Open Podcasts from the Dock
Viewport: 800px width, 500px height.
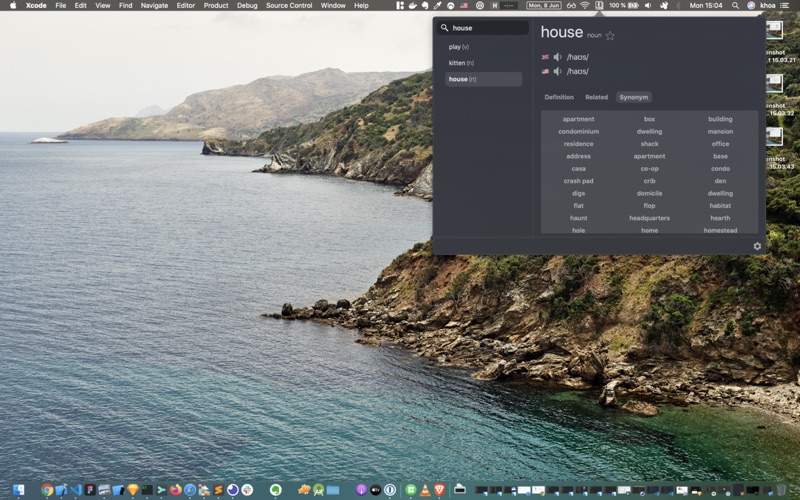361,490
